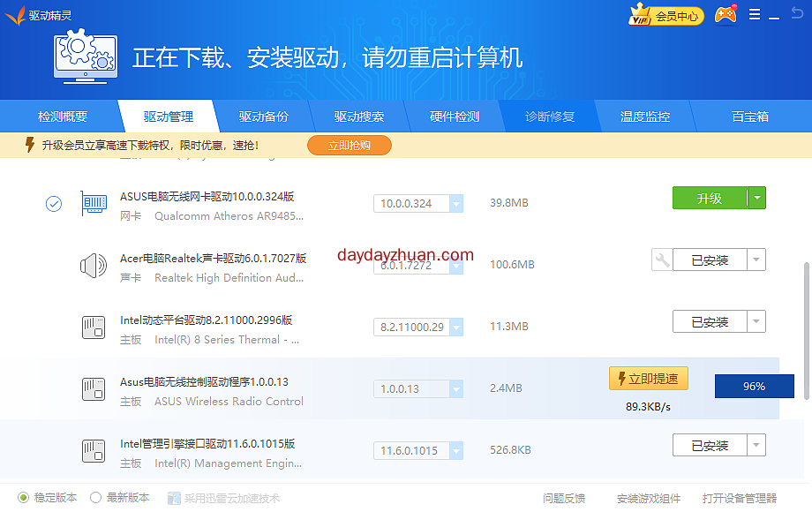Click Asus电脑无线控制驱动程序1.0.0.13 title
The image size is (812, 512).
[204, 381]
